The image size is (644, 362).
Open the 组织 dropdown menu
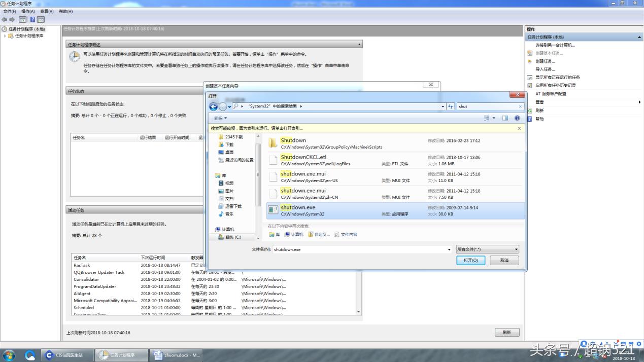220,118
